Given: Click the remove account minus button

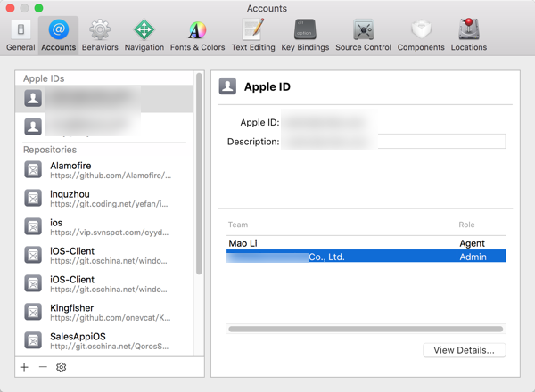Looking at the screenshot, I should [x=43, y=367].
